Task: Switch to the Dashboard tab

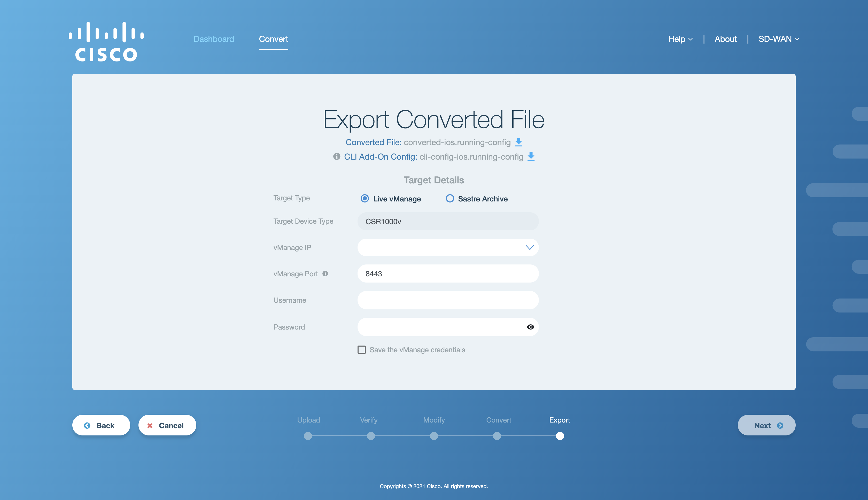Action: [214, 39]
